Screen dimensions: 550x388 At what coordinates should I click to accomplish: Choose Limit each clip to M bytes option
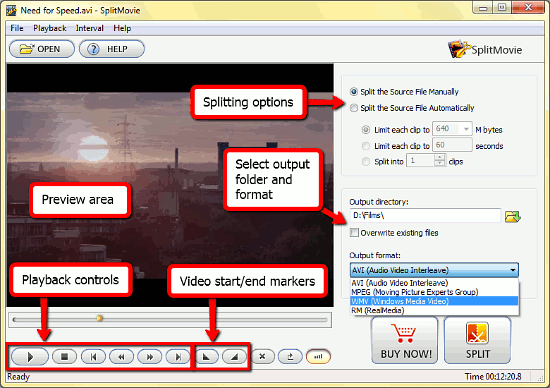366,130
